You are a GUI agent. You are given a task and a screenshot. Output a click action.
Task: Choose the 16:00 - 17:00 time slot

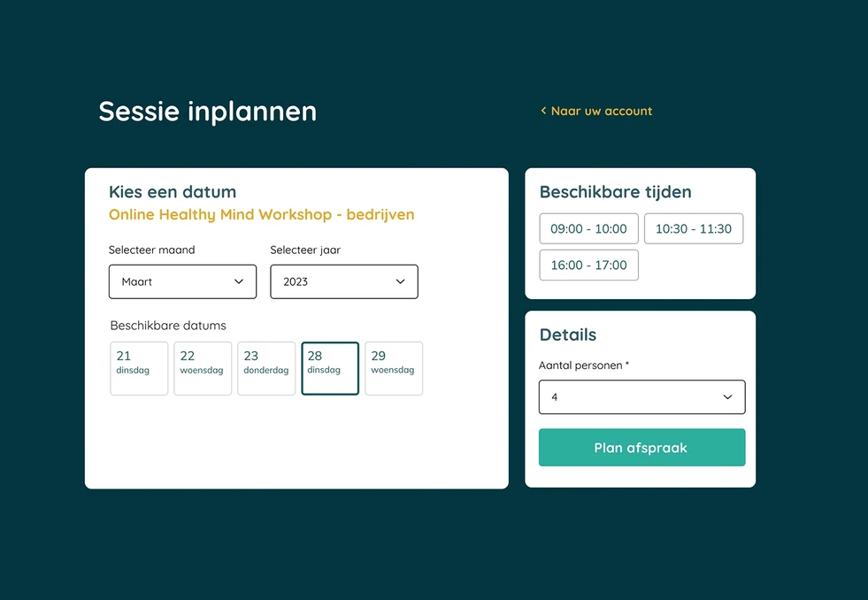(589, 265)
